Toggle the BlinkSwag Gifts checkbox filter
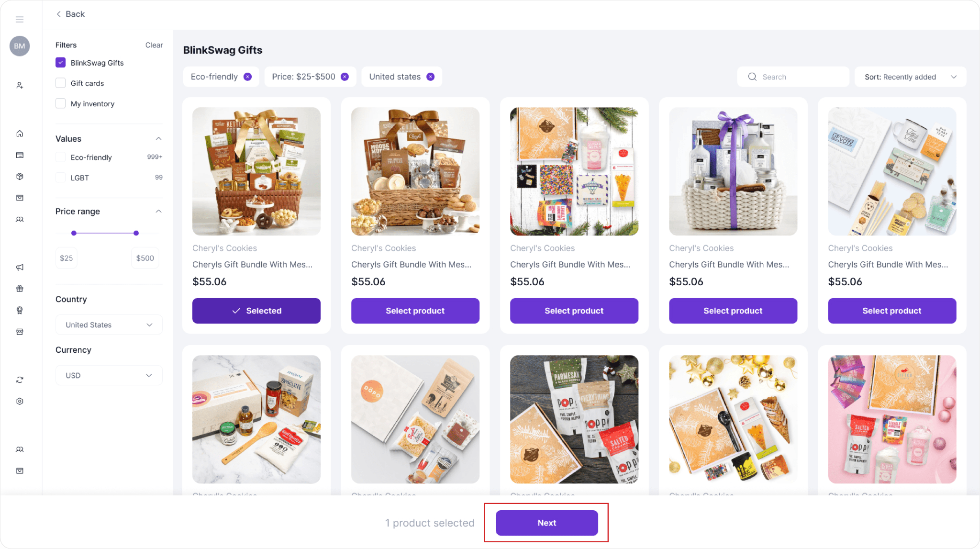Image resolution: width=980 pixels, height=549 pixels. [61, 62]
